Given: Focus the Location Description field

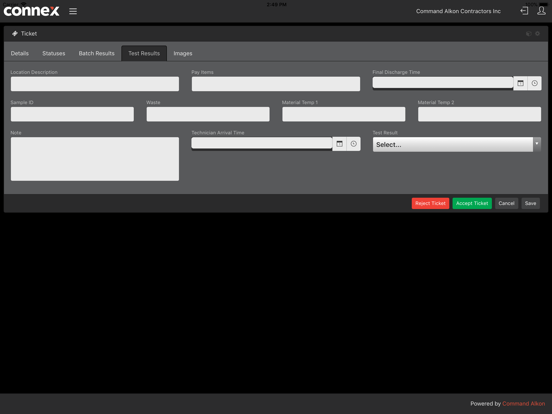Looking at the screenshot, I should tap(95, 84).
